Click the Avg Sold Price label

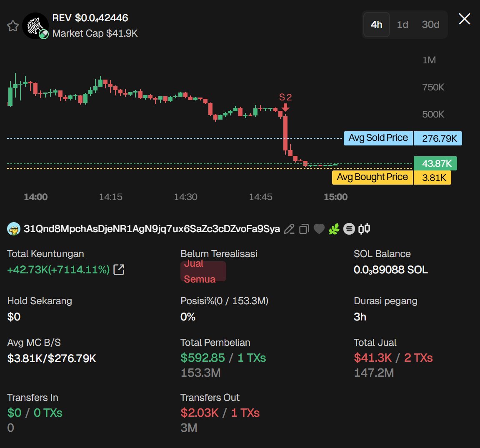(x=378, y=138)
